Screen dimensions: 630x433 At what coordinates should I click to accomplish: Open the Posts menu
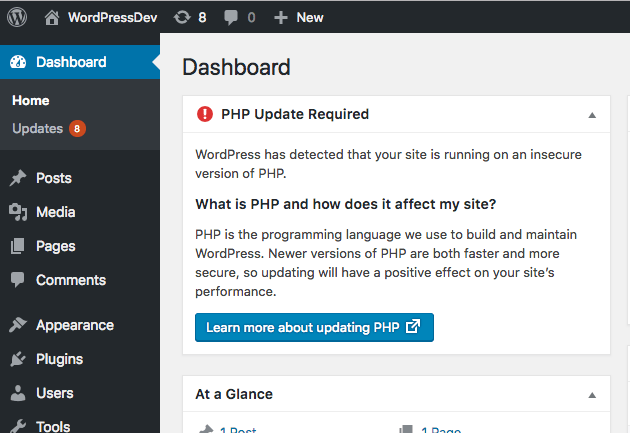click(54, 178)
